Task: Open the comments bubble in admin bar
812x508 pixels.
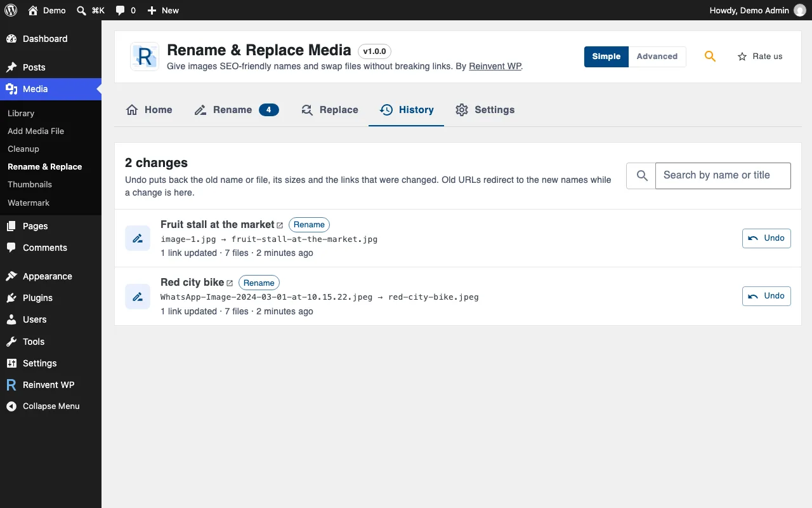Action: point(126,10)
